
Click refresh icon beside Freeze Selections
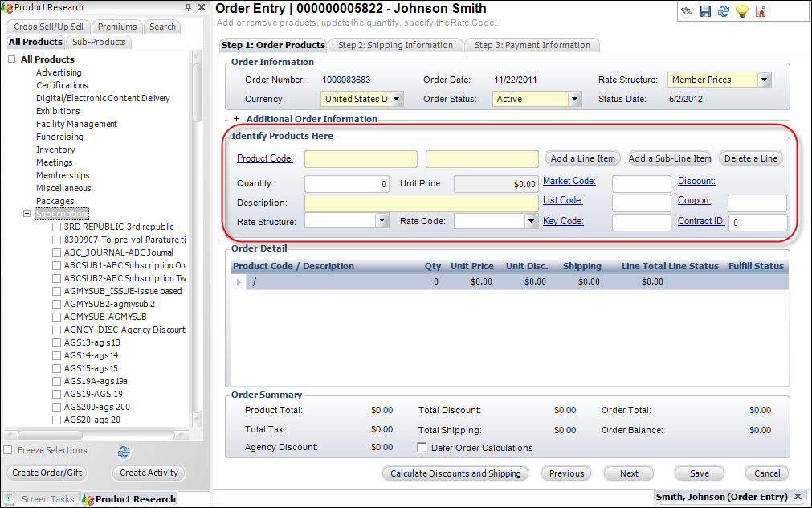pos(124,451)
